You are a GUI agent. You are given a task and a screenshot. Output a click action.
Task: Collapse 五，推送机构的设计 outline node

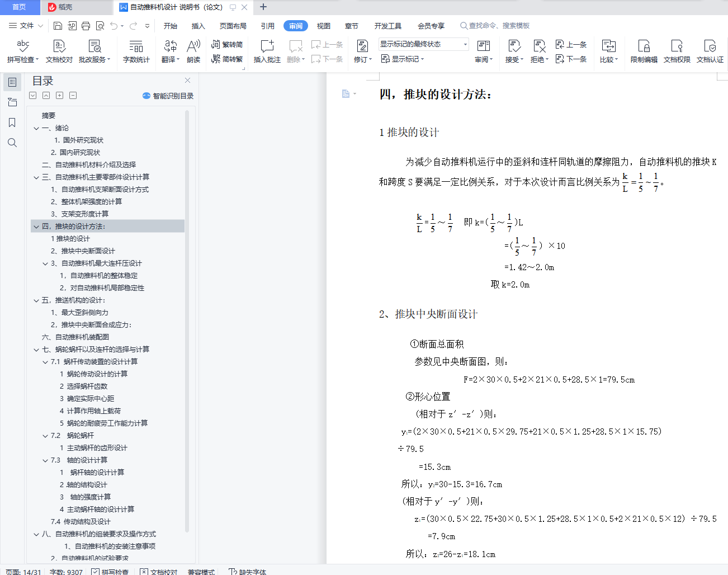click(x=36, y=300)
